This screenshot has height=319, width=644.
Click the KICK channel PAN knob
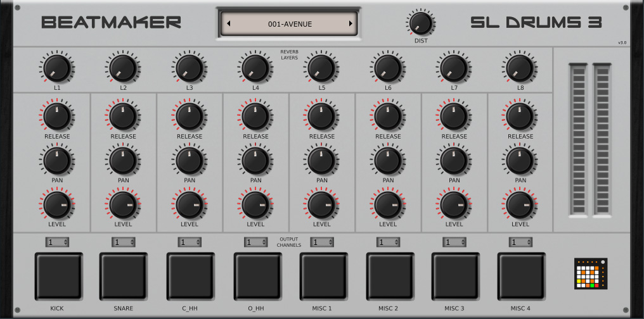click(57, 160)
